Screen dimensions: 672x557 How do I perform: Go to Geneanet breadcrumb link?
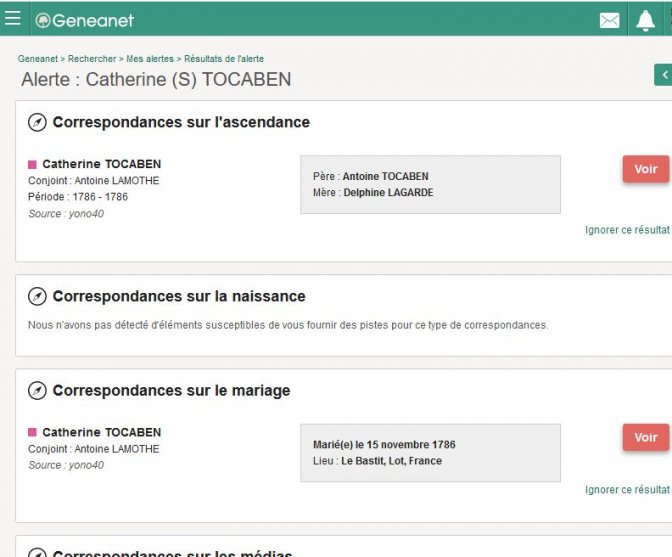pos(39,59)
